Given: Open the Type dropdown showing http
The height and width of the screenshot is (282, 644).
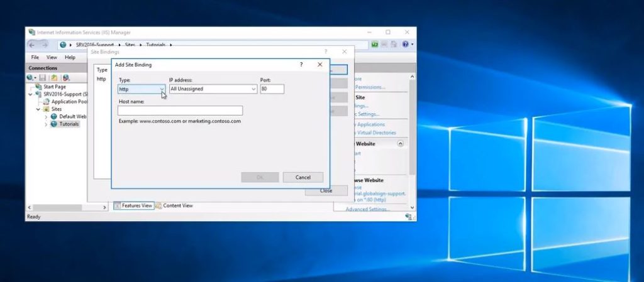Looking at the screenshot, I should (142, 89).
